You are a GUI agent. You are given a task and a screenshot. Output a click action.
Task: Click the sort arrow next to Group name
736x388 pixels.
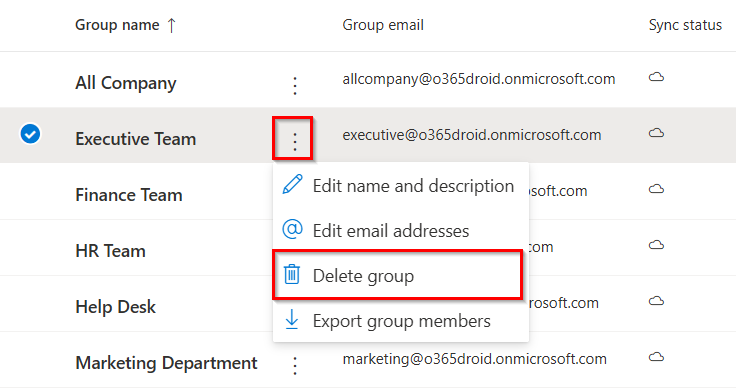click(x=172, y=25)
